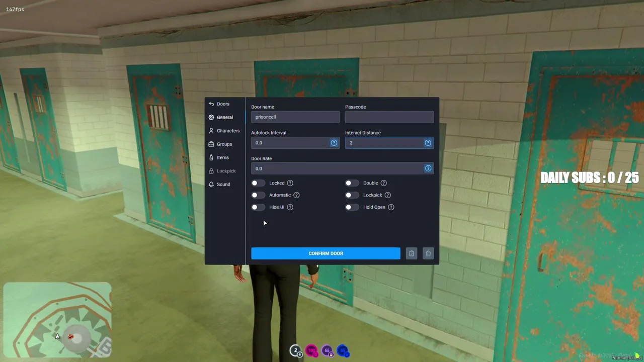Click the pink status circle
644x362 pixels.
(311, 350)
